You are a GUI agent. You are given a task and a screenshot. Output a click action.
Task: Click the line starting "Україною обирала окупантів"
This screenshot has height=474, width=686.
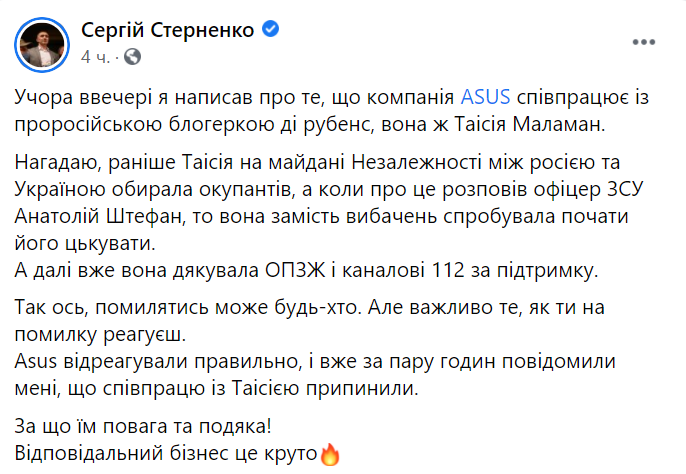[329, 190]
